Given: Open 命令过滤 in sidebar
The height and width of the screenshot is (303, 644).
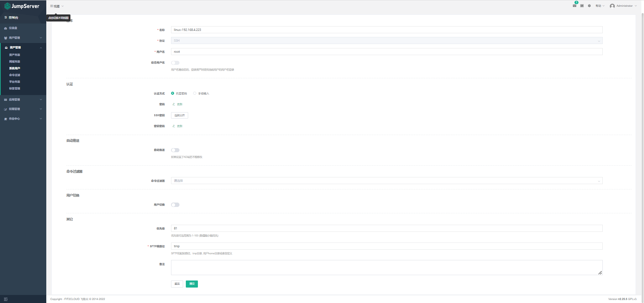Looking at the screenshot, I should click(15, 75).
